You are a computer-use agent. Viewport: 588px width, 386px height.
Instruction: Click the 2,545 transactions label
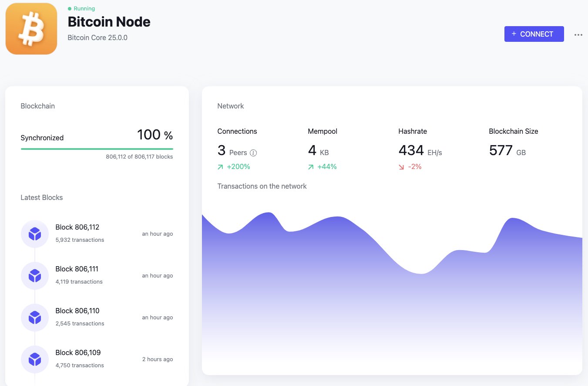point(80,323)
